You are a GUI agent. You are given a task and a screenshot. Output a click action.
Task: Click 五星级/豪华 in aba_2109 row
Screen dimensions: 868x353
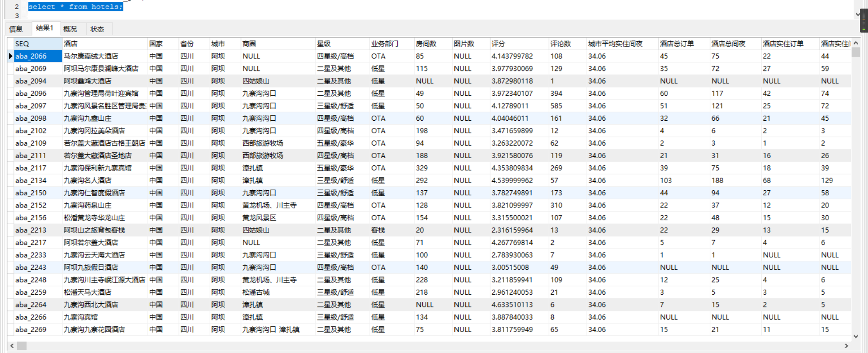[335, 143]
